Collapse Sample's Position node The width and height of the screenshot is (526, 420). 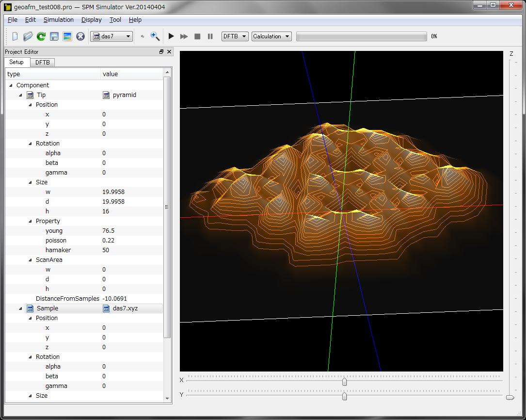(x=30, y=318)
